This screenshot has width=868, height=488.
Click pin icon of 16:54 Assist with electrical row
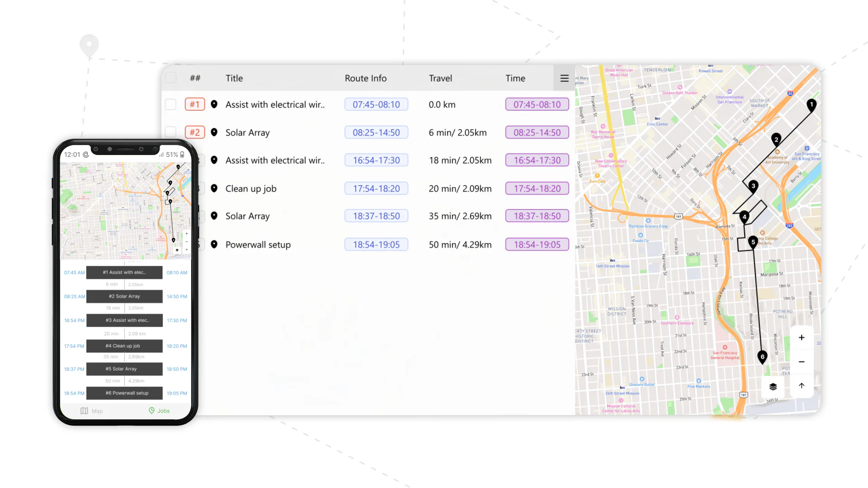tap(214, 160)
